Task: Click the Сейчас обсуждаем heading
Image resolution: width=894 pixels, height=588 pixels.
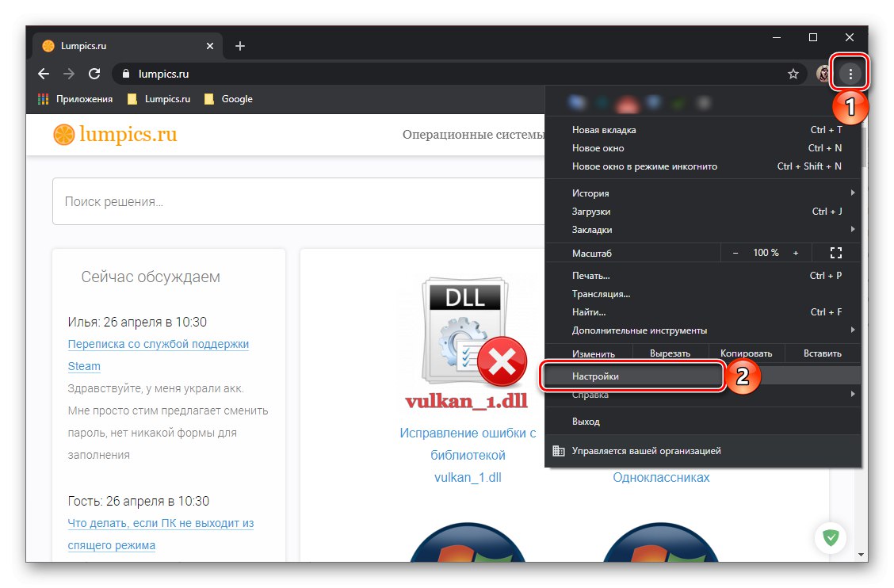Action: click(x=151, y=277)
